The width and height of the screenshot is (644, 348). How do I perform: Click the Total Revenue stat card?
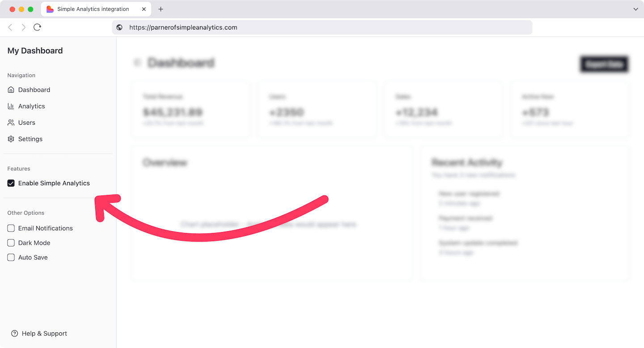click(191, 109)
